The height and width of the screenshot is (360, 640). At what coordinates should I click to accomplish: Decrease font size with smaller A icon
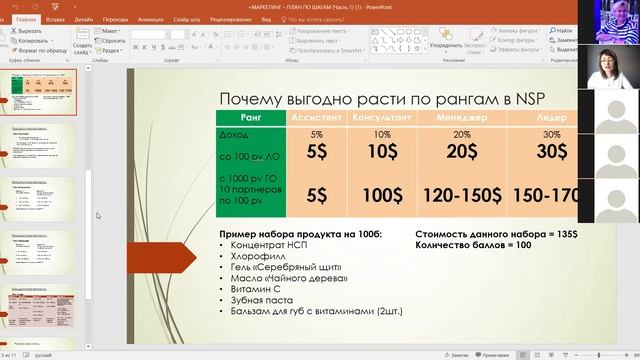[x=203, y=35]
